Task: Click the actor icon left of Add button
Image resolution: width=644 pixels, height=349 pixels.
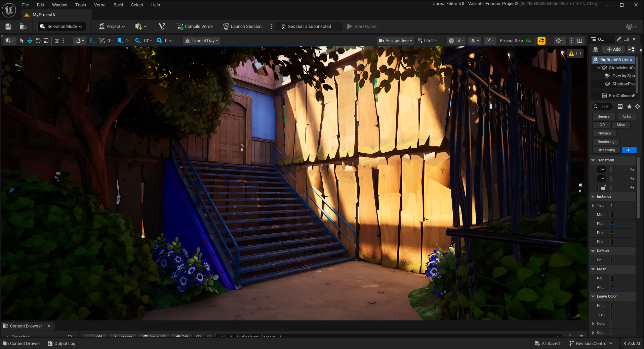Action: (596, 49)
